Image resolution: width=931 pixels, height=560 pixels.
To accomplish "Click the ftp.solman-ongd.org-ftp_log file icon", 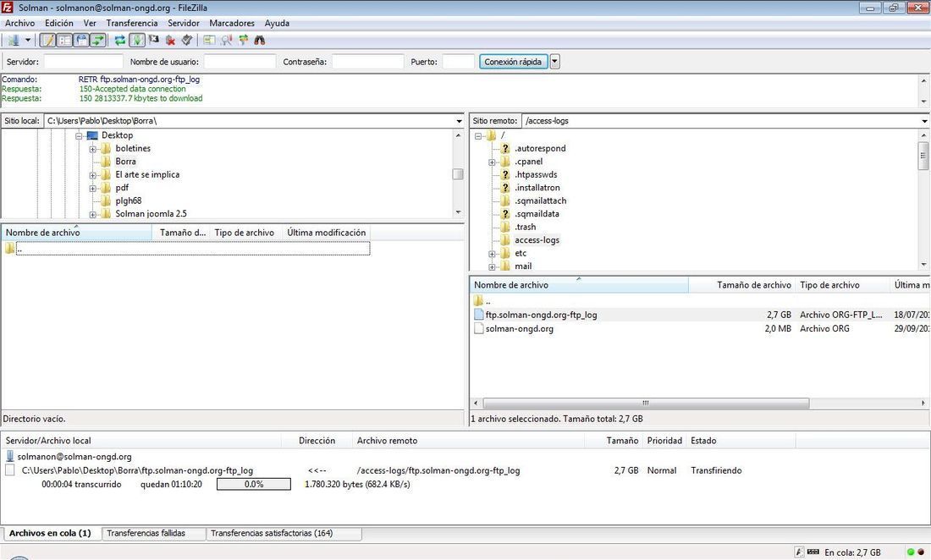I will 478,315.
